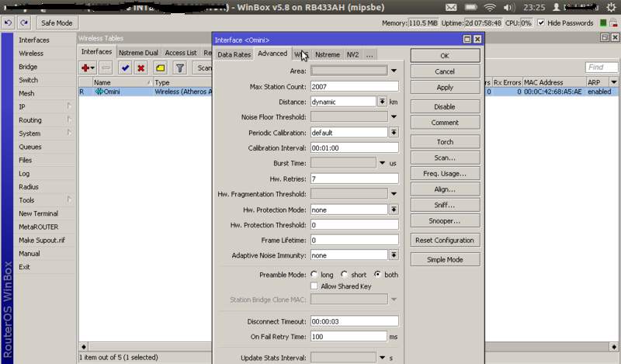Toggle the Safe Mode button
Image resolution: width=621 pixels, height=364 pixels.
[x=57, y=23]
